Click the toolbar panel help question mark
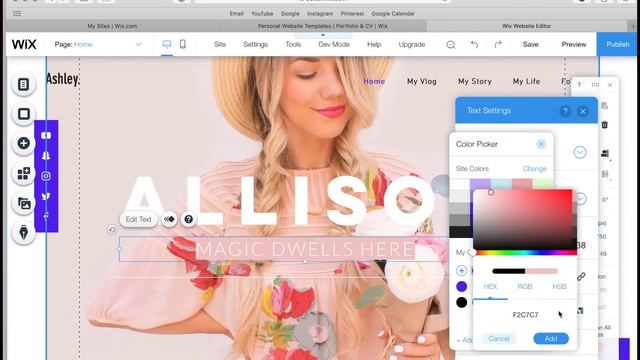640x360 pixels. pos(579,85)
